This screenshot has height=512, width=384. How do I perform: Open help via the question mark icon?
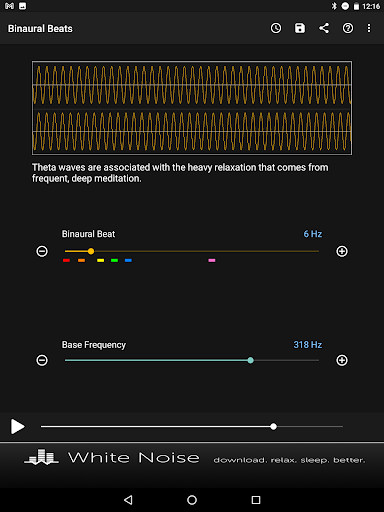[x=348, y=28]
